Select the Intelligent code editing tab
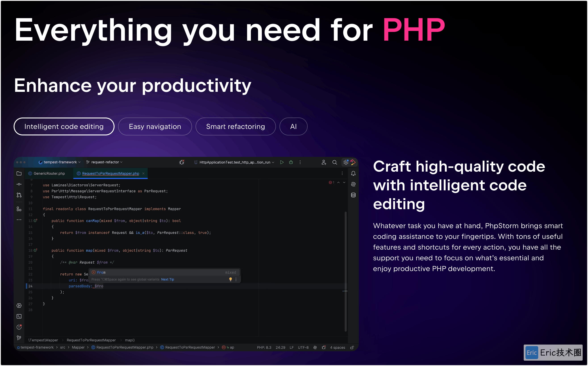This screenshot has width=588, height=366. pos(64,126)
